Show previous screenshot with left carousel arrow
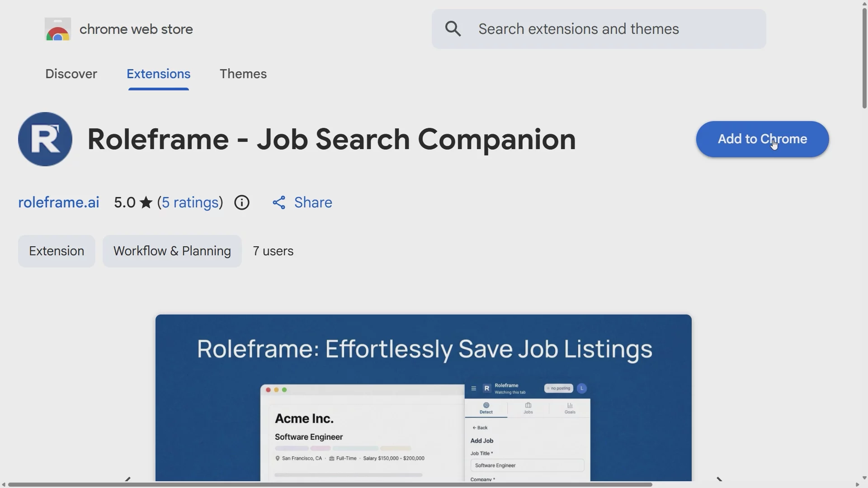This screenshot has width=868, height=488. pyautogui.click(x=128, y=479)
